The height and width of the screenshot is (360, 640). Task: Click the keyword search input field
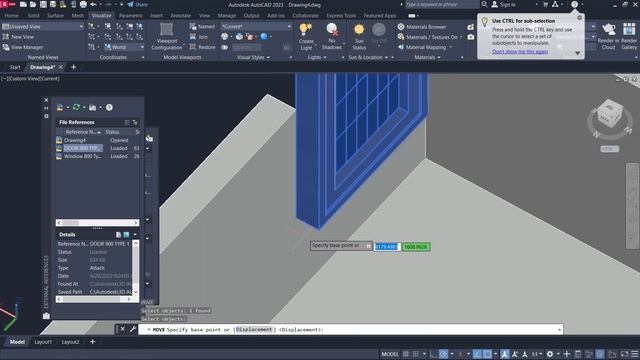coord(442,4)
